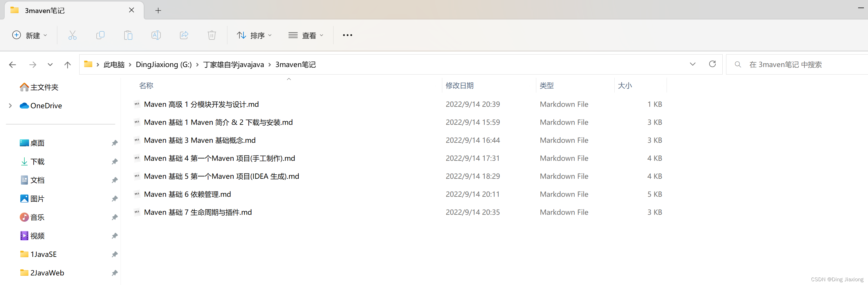The image size is (868, 285).
Task: Click the Copy icon in toolbar
Action: click(100, 35)
